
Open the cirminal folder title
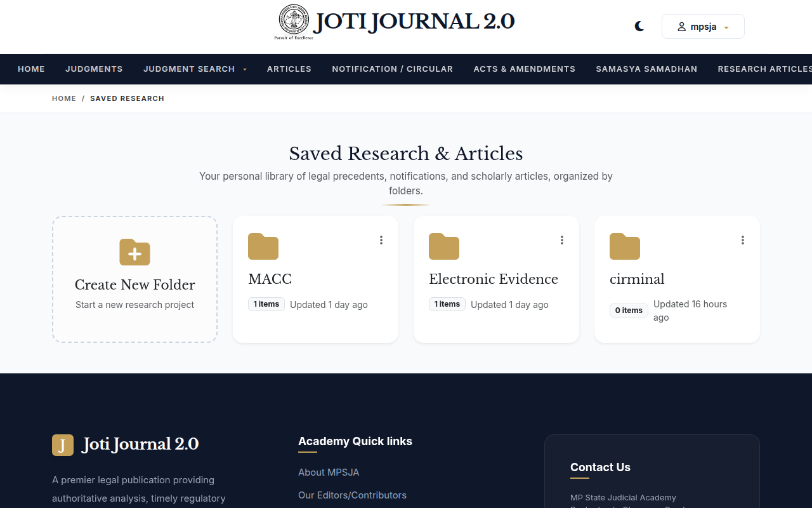click(637, 279)
